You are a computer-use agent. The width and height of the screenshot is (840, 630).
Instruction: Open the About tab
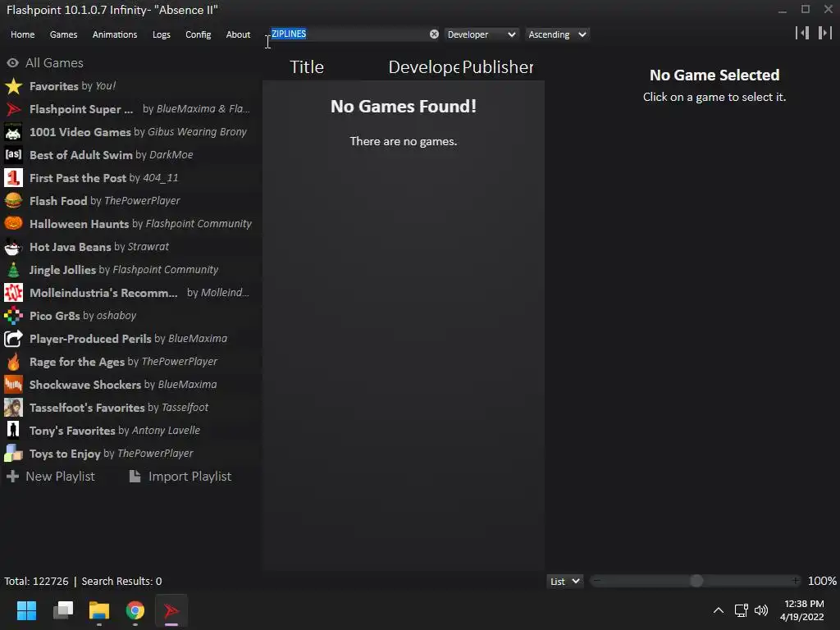coord(238,34)
